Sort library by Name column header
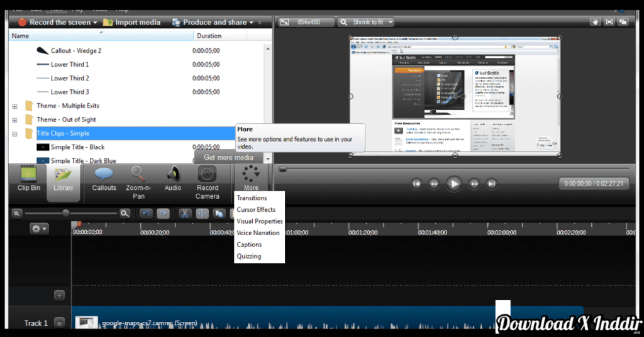The height and width of the screenshot is (337, 644). (101, 36)
